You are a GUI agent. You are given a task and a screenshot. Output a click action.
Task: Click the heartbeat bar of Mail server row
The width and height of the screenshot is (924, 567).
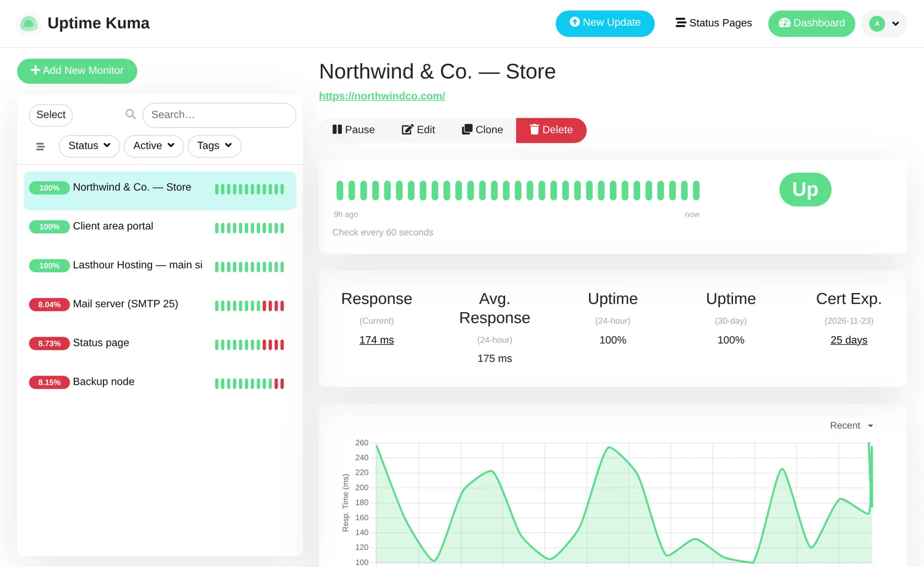(249, 306)
